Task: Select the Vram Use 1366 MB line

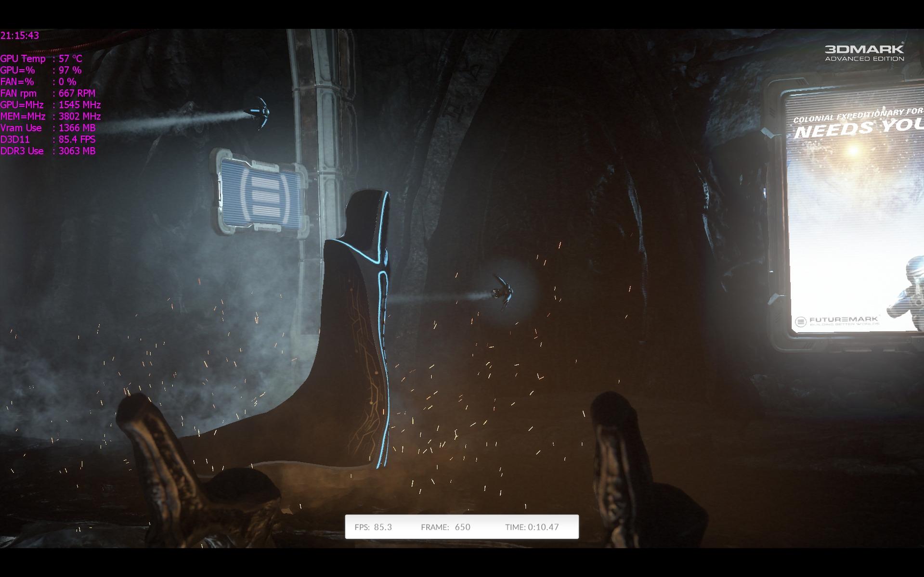Action: [48, 128]
